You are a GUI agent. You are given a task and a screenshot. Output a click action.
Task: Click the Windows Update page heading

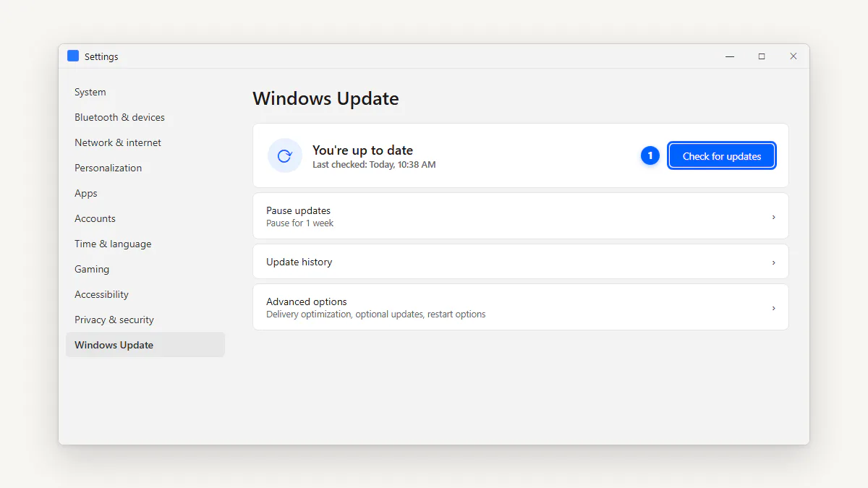[325, 98]
